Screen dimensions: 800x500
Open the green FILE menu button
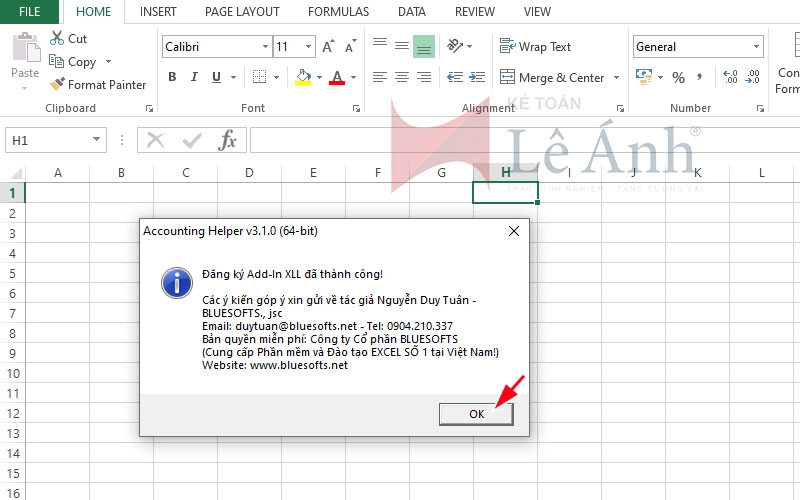pos(30,12)
